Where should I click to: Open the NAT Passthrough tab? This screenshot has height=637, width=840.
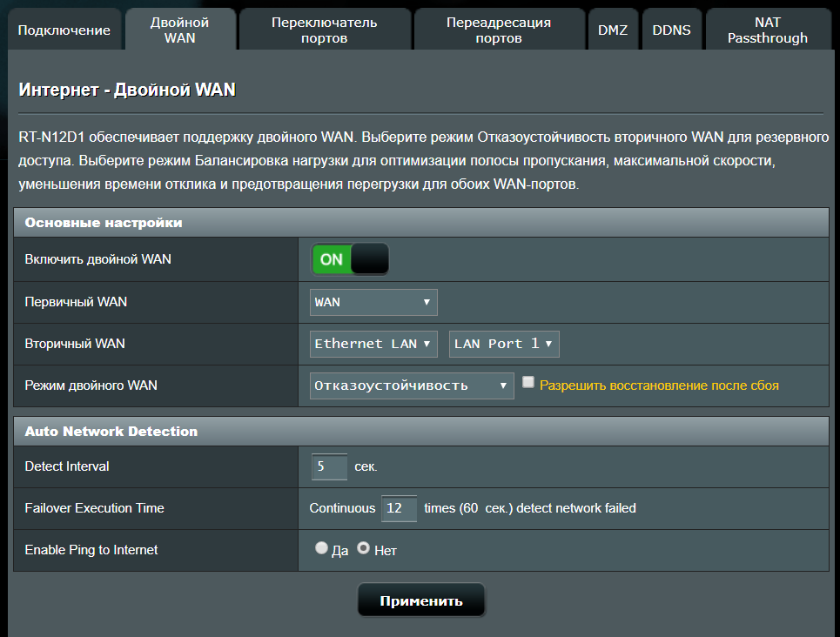pos(767,30)
